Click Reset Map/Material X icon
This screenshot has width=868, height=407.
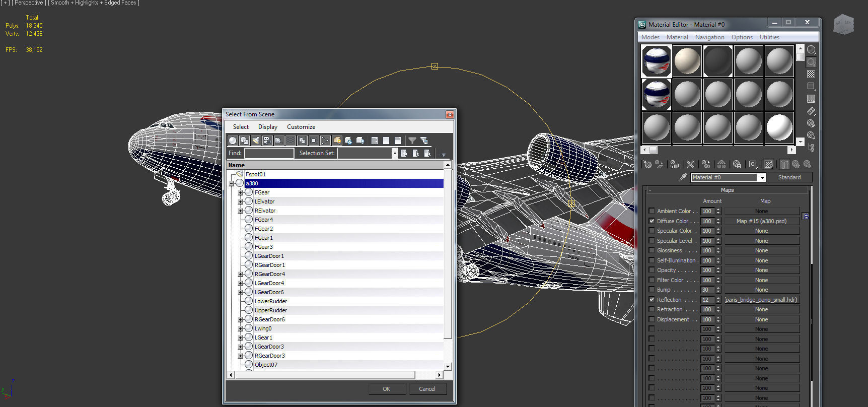(x=690, y=164)
